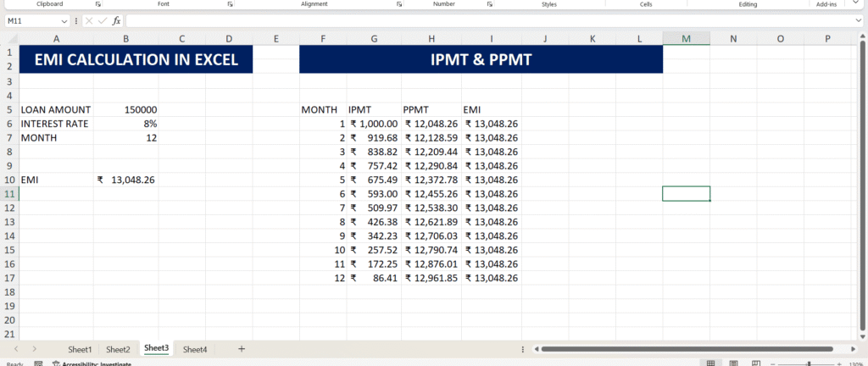Click Accessibility: Investigate in status bar

click(92, 363)
